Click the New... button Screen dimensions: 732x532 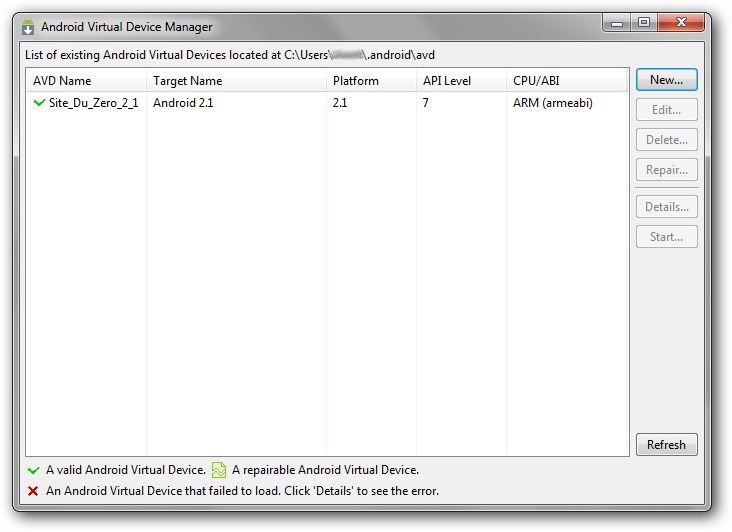[666, 80]
